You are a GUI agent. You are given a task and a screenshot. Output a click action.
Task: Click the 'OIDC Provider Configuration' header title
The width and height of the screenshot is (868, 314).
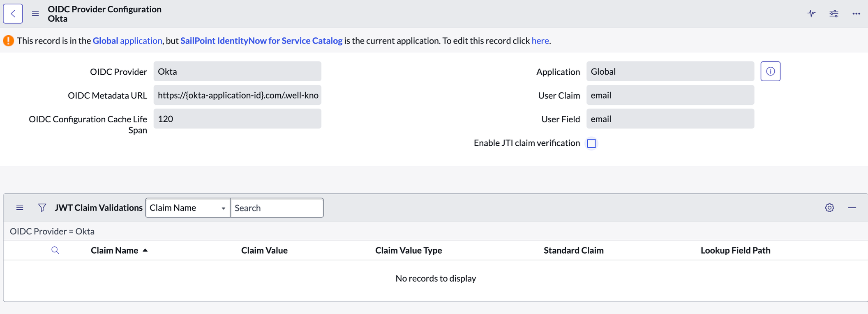[x=105, y=9]
